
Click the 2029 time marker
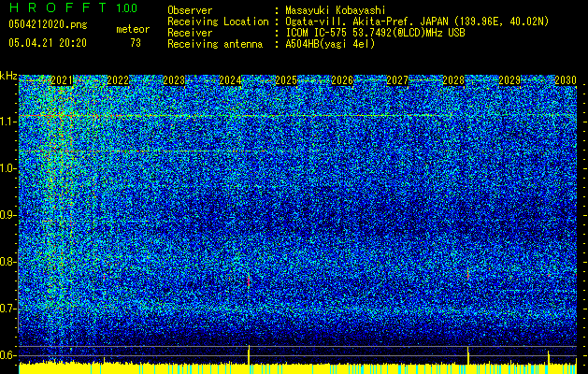(x=509, y=80)
